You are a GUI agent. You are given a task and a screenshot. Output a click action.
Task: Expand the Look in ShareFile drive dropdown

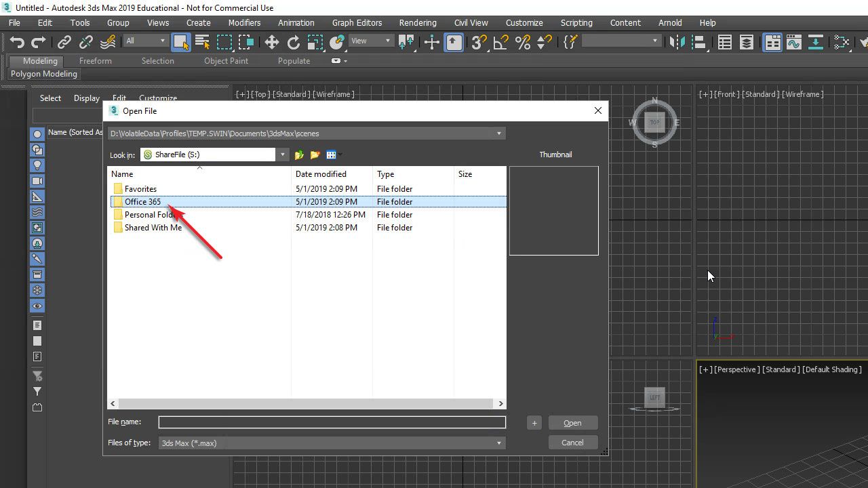point(283,155)
